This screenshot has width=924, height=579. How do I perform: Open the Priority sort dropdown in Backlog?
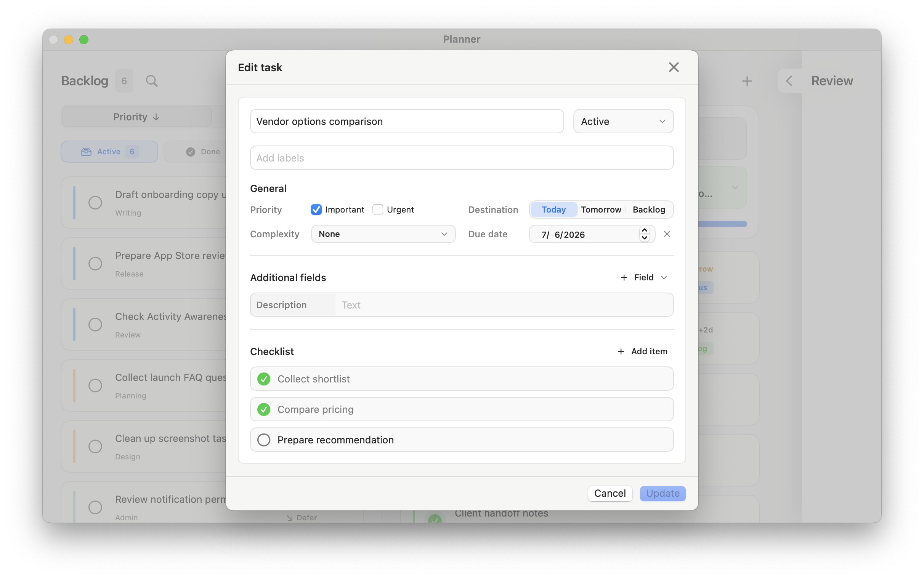[x=136, y=117]
